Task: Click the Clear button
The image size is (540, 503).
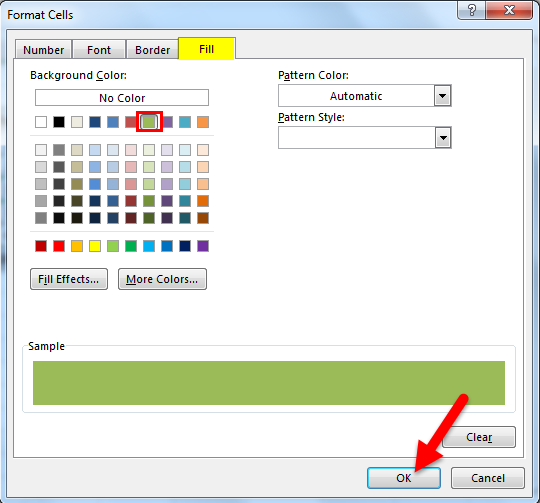Action: [x=479, y=437]
